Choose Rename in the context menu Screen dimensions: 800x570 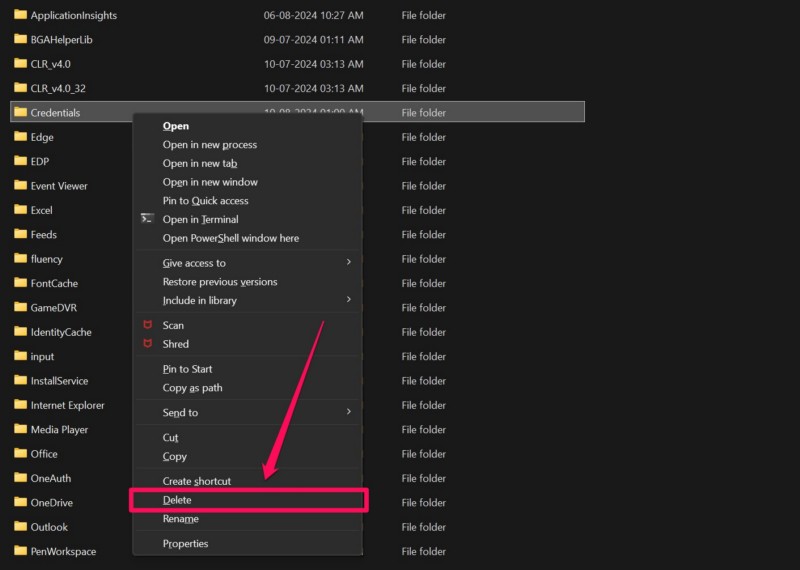coord(180,519)
